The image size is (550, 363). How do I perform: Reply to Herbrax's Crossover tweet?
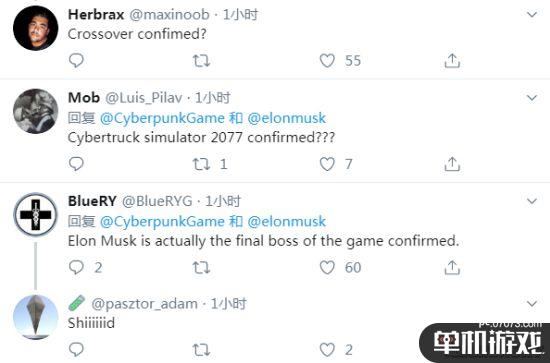pyautogui.click(x=76, y=61)
